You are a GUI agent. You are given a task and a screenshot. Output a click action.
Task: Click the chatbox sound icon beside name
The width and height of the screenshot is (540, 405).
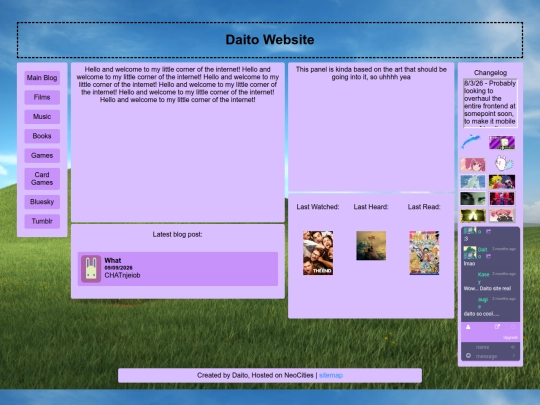coord(513,347)
